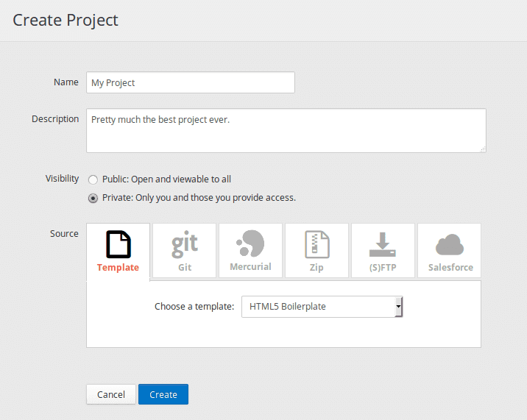The height and width of the screenshot is (420, 527).
Task: Choose the (S)FTP download source icon
Action: tap(383, 245)
